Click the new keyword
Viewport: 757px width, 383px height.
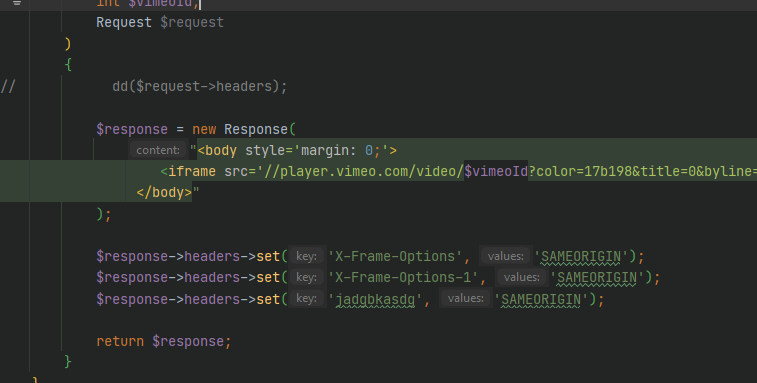coord(204,129)
